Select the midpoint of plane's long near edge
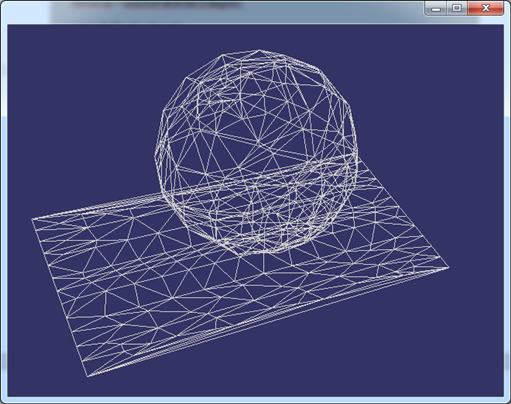Image resolution: width=511 pixels, height=404 pixels. point(268,322)
